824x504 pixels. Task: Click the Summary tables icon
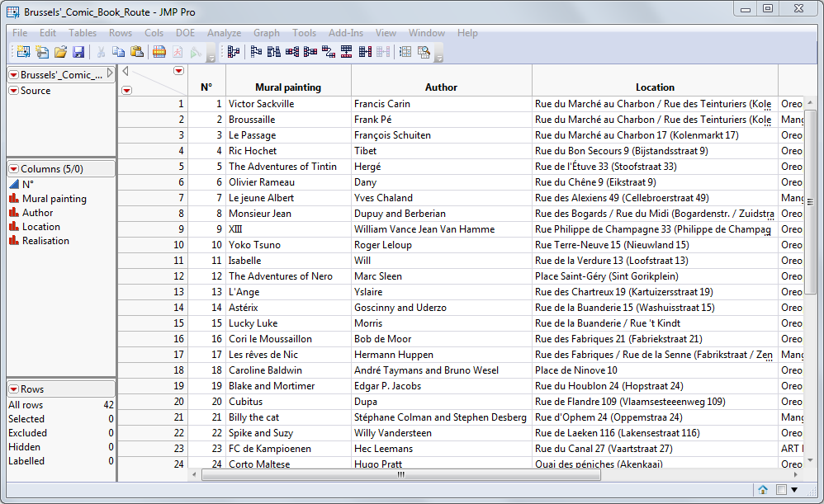click(x=234, y=51)
